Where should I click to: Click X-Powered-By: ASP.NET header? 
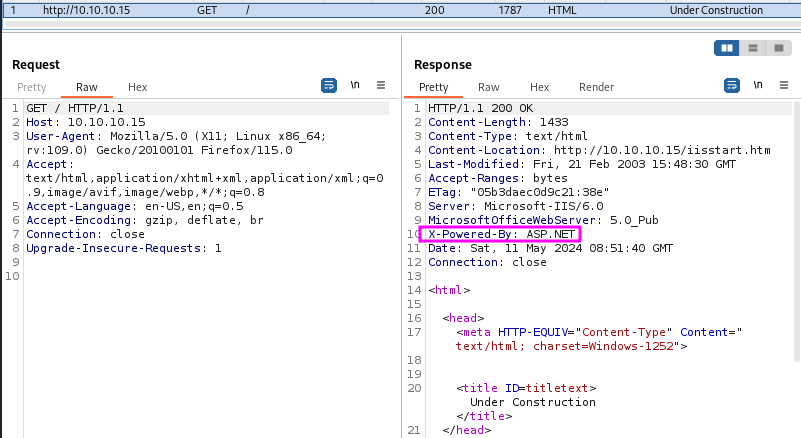point(502,234)
